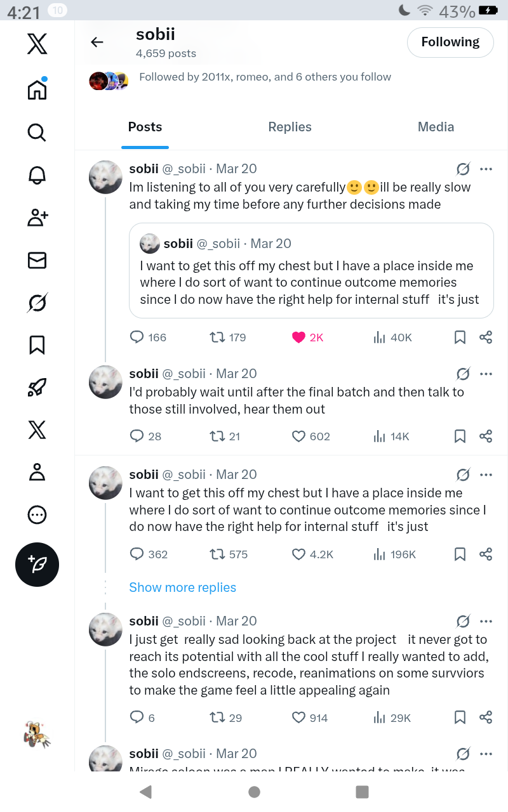Image resolution: width=508 pixels, height=812 pixels.
Task: Open the Home feed icon
Action: (x=37, y=89)
